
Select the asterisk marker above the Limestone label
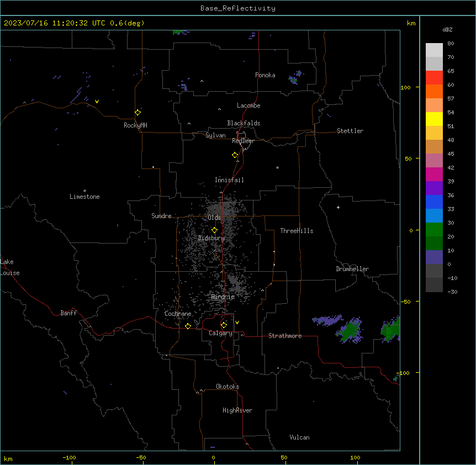(x=84, y=191)
